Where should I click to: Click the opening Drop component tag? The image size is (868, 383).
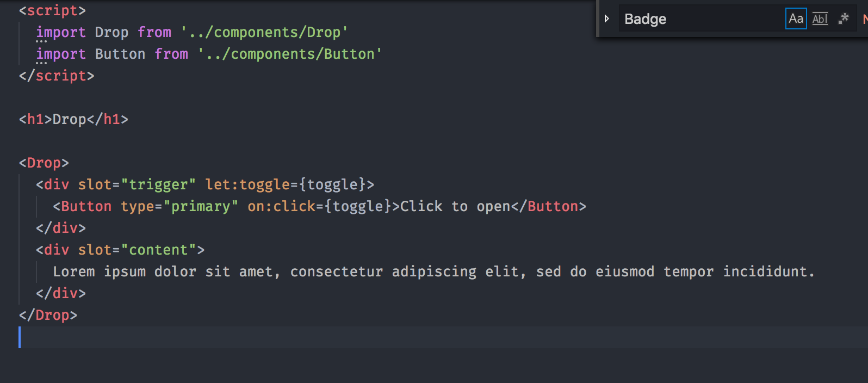(x=44, y=163)
